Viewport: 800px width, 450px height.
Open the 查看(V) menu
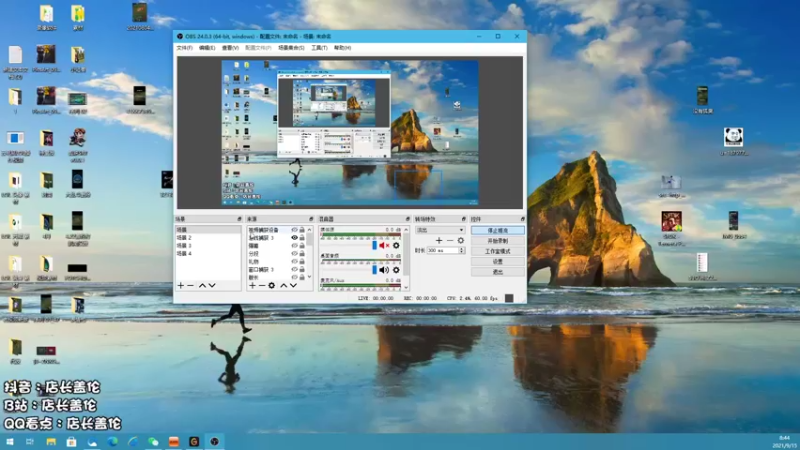tap(230, 48)
